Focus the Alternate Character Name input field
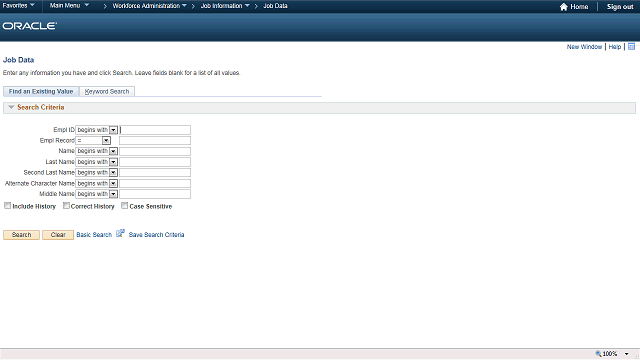The image size is (640, 360). click(155, 184)
